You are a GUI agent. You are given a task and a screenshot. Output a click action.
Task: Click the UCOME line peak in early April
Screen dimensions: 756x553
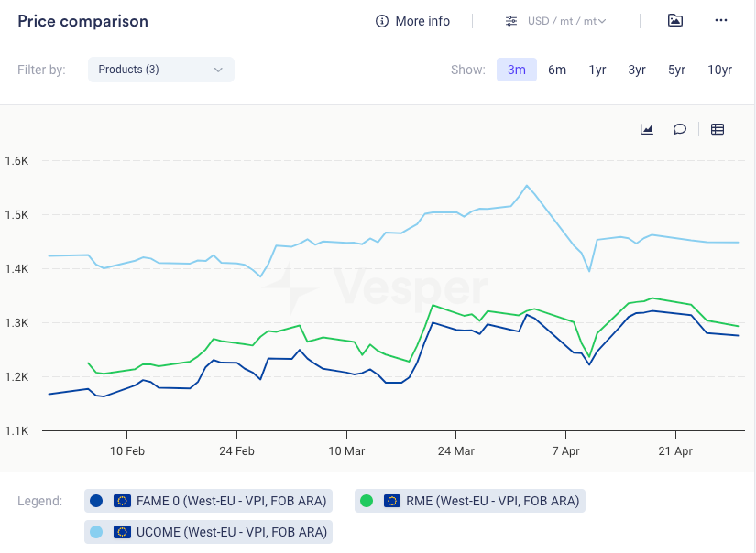[x=527, y=186]
